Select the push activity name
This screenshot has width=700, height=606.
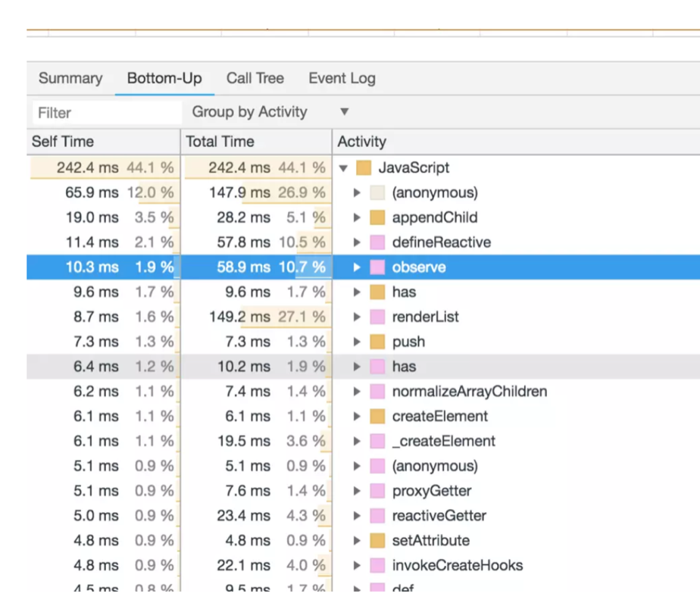[408, 342]
